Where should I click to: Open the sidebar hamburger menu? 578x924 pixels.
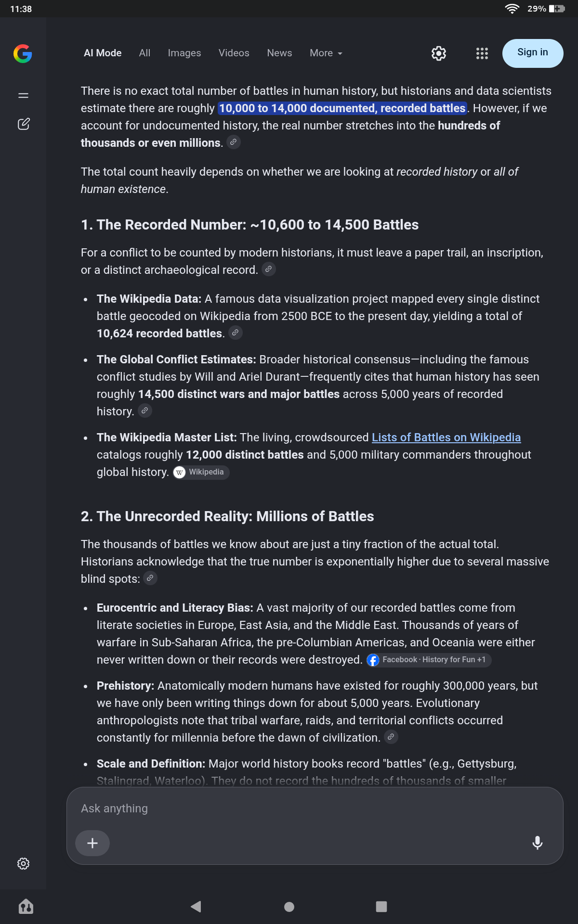tap(23, 95)
